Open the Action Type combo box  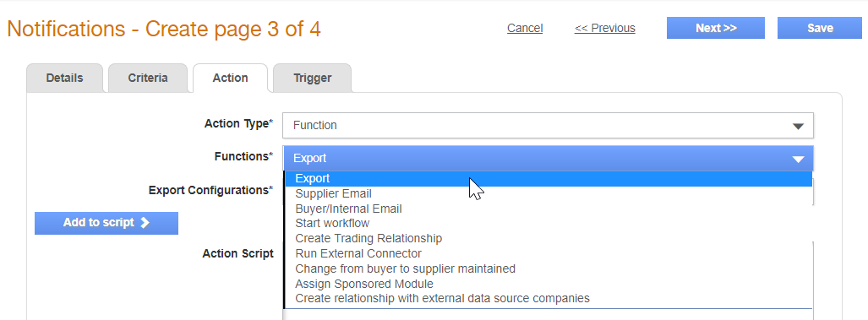(x=548, y=126)
